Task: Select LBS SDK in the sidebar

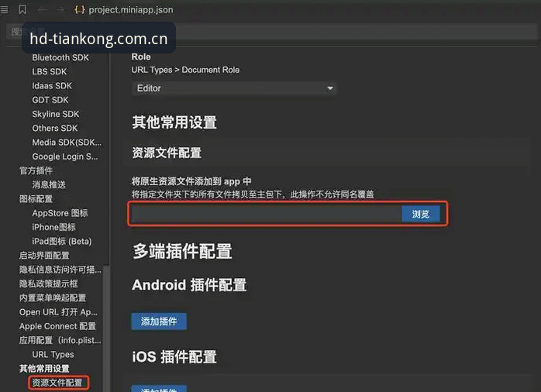Action: (x=50, y=72)
